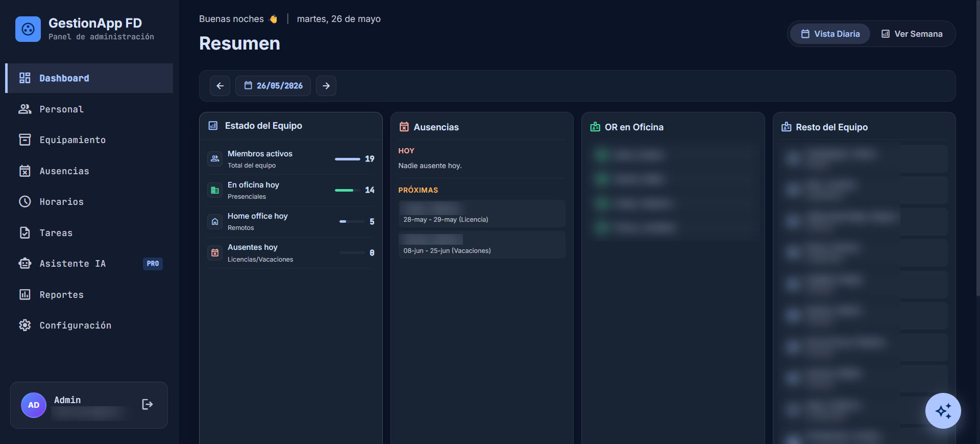Click the AD user avatar

click(34, 405)
